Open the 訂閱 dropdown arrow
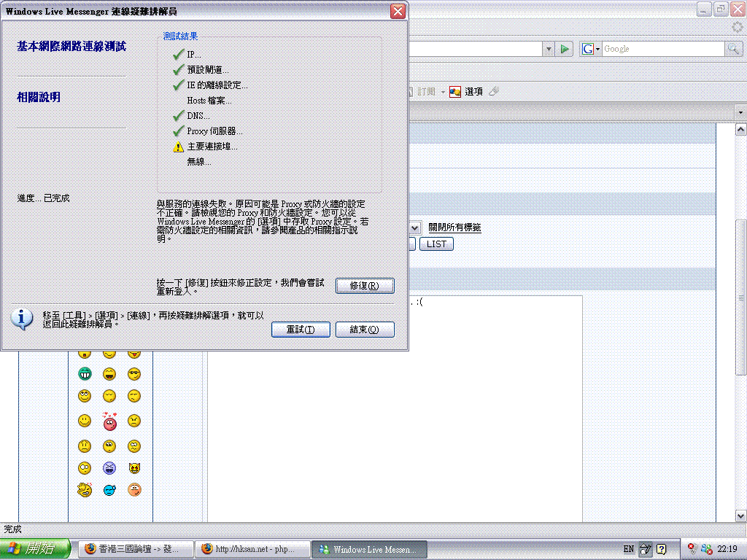 point(443,91)
